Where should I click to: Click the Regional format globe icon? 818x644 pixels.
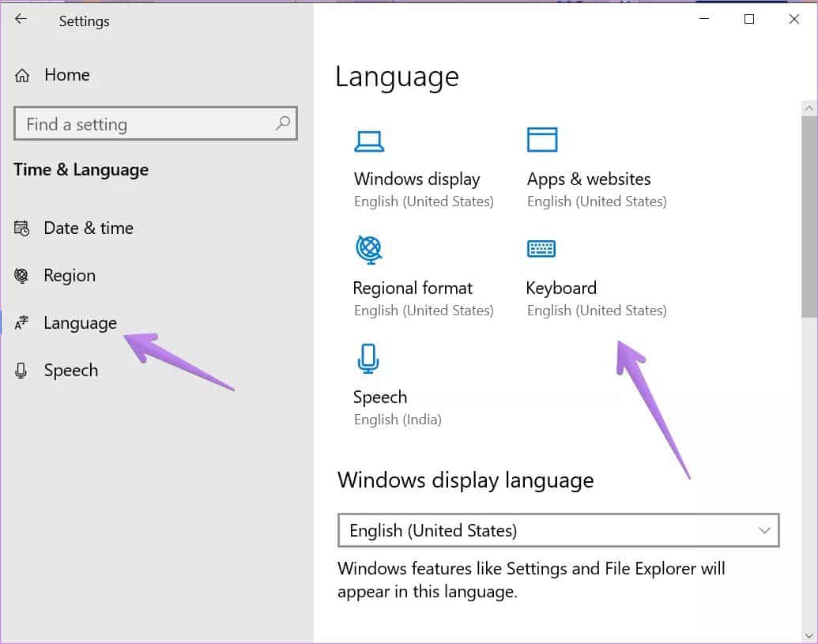pyautogui.click(x=369, y=249)
